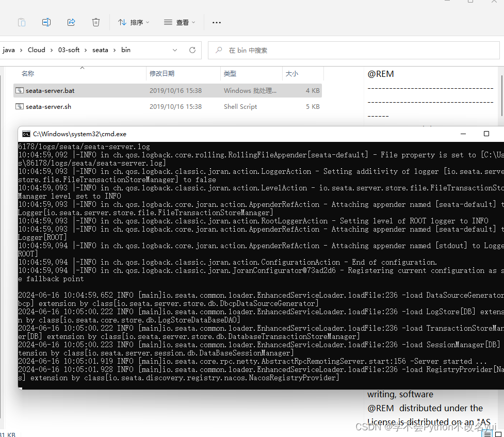This screenshot has height=437, width=504.
Task: Toggle sort direction on the 名称 column header
Action: coord(27,73)
